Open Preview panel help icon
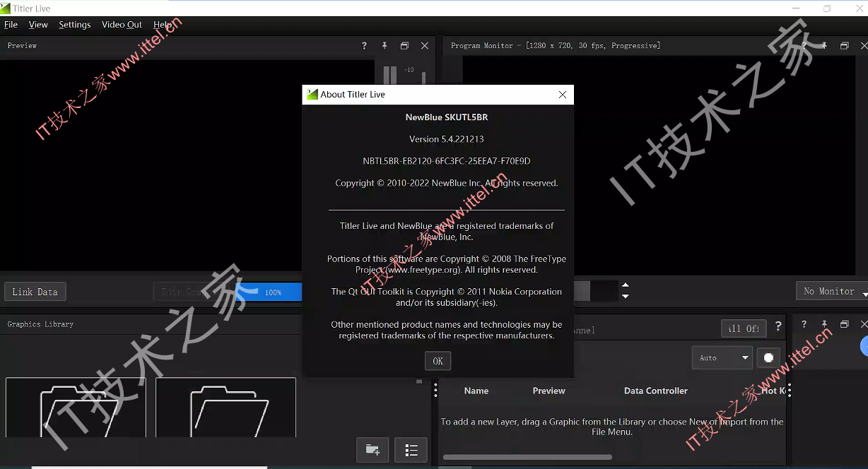This screenshot has width=868, height=469. click(364, 46)
